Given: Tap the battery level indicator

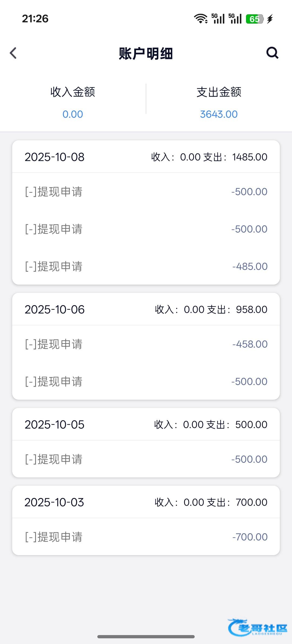Looking at the screenshot, I should [254, 19].
